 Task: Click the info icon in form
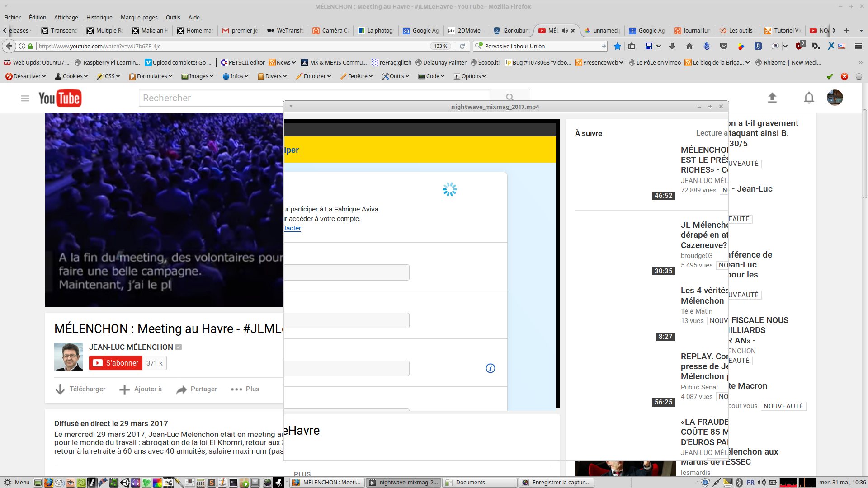tap(490, 368)
